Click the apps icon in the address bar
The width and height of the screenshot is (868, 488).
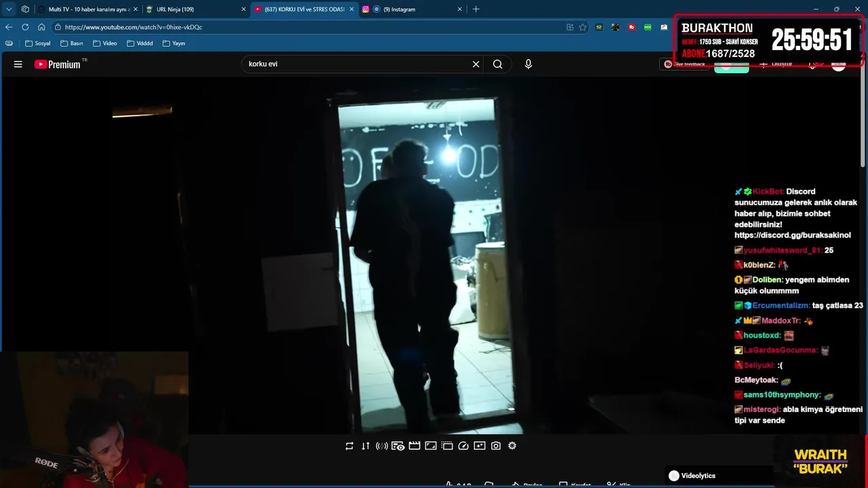pos(570,27)
